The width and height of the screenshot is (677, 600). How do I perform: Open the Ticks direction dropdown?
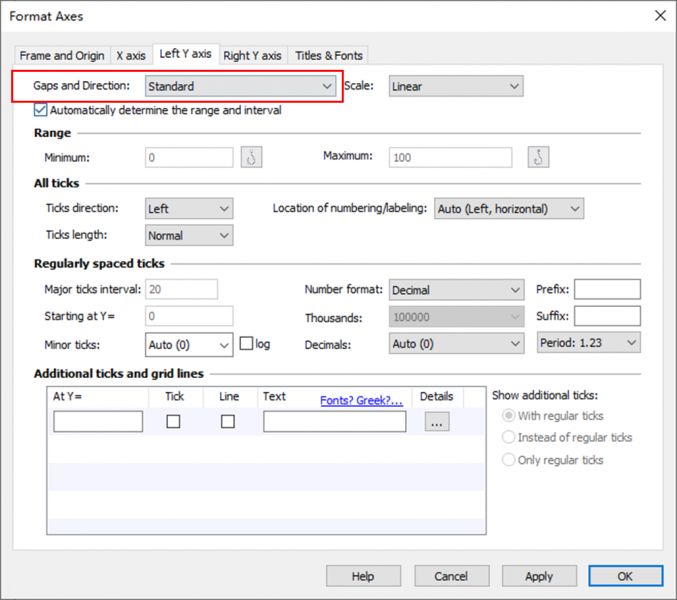click(189, 209)
